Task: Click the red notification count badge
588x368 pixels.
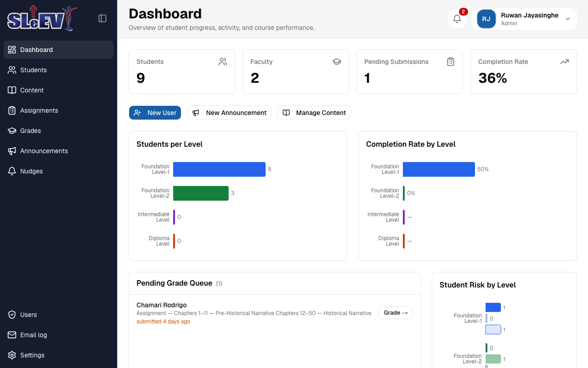Action: [464, 11]
